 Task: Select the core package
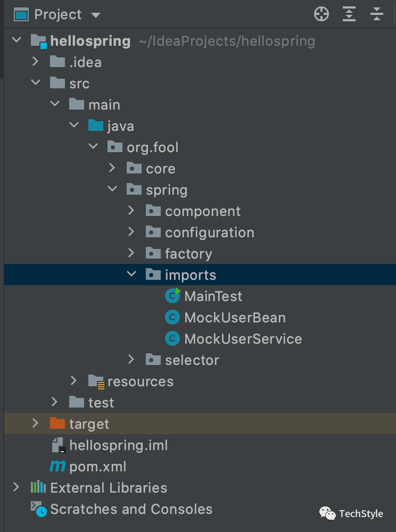pyautogui.click(x=160, y=169)
